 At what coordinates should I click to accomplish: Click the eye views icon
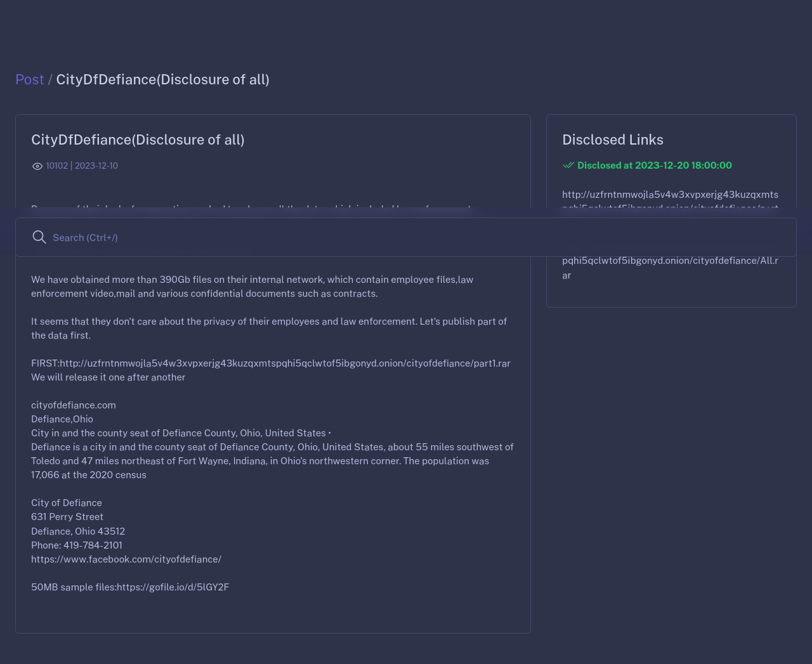[37, 166]
